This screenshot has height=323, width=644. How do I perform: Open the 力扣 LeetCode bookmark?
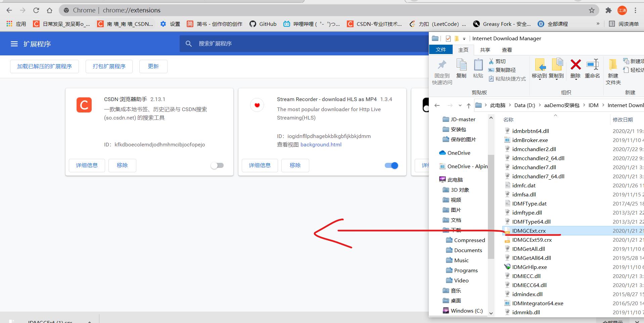click(438, 24)
